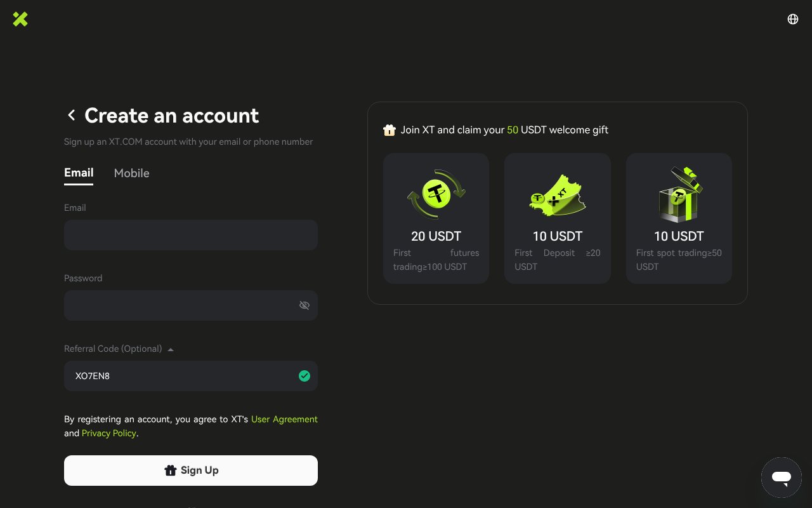
Task: Open the customer support chat bubble
Action: [782, 478]
